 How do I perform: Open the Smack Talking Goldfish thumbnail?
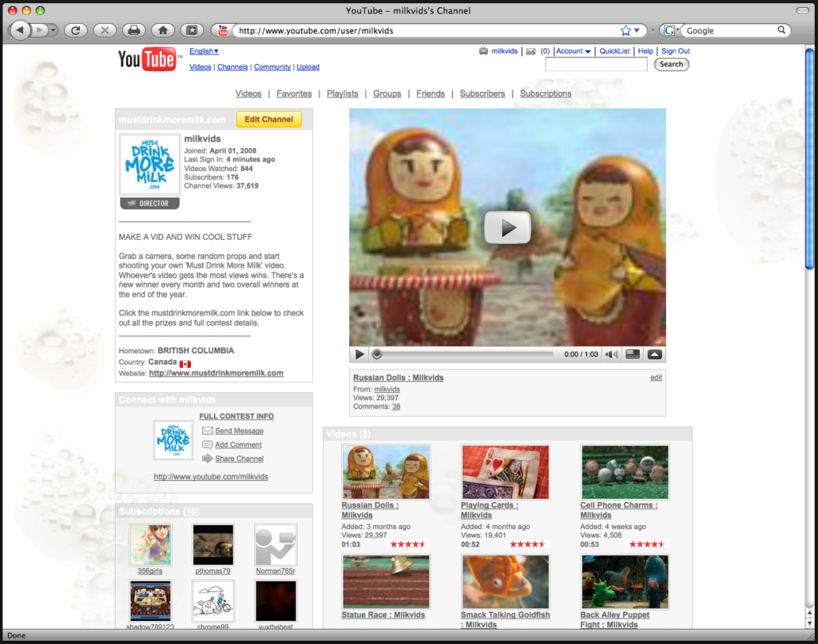[506, 582]
